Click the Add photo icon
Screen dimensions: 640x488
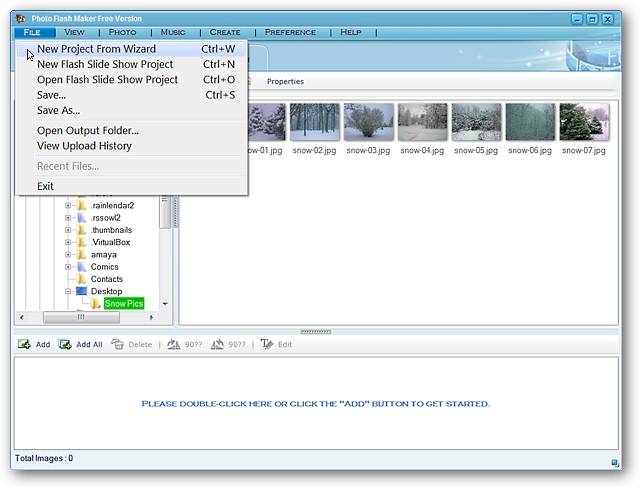click(24, 344)
